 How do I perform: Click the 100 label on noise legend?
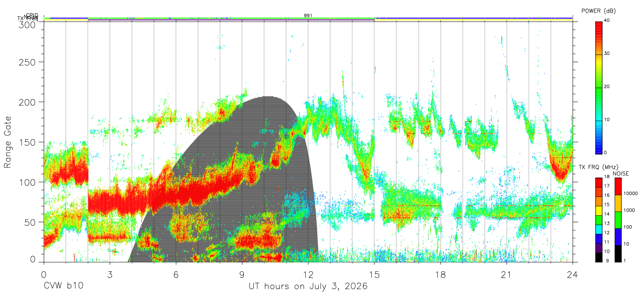click(628, 227)
